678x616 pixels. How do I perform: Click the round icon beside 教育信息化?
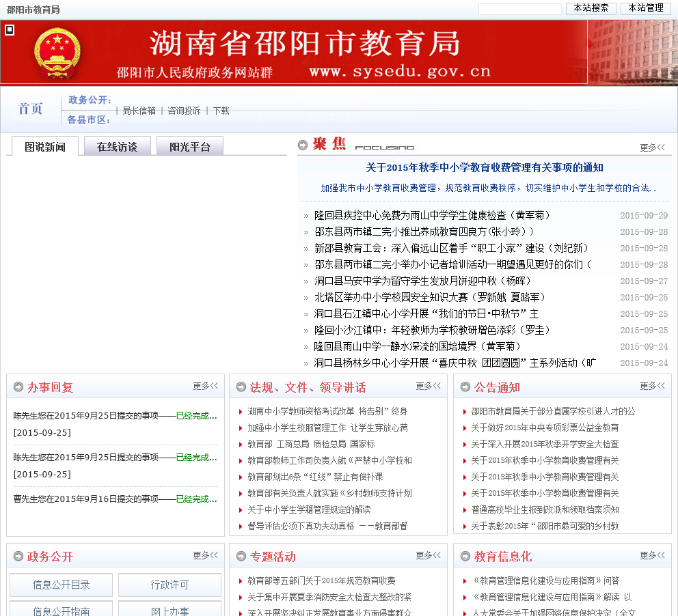[x=465, y=556]
